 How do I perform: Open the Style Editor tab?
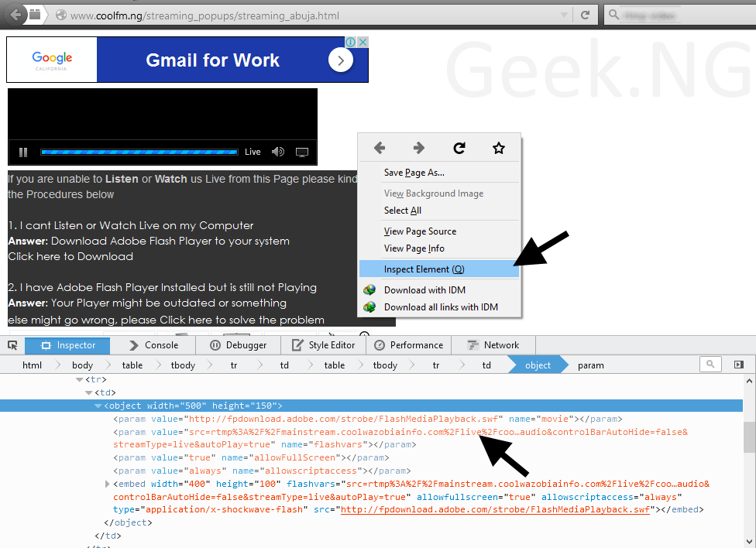coord(324,345)
